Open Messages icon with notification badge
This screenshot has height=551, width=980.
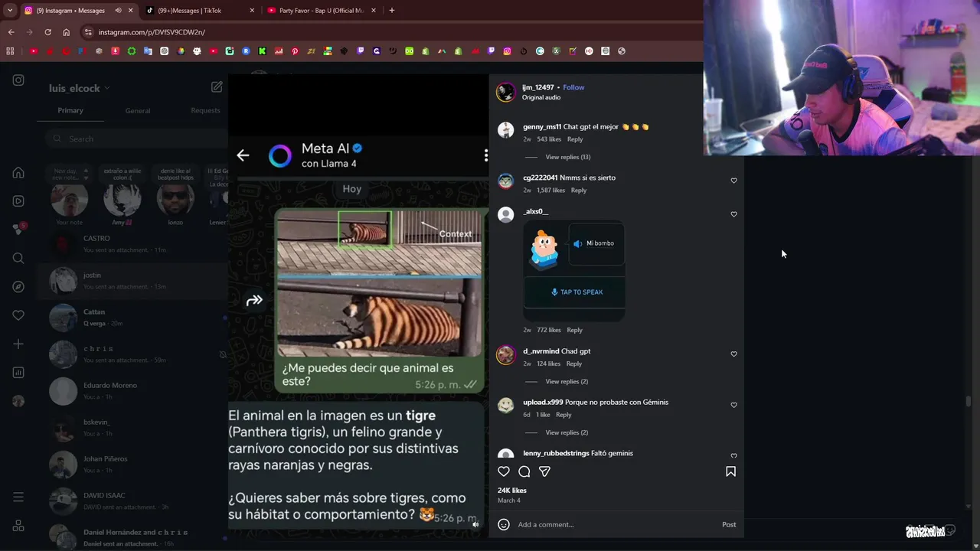(x=18, y=229)
